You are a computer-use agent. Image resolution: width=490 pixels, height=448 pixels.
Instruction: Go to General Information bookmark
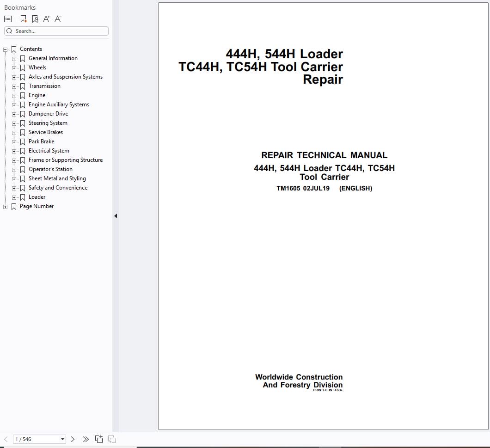53,58
